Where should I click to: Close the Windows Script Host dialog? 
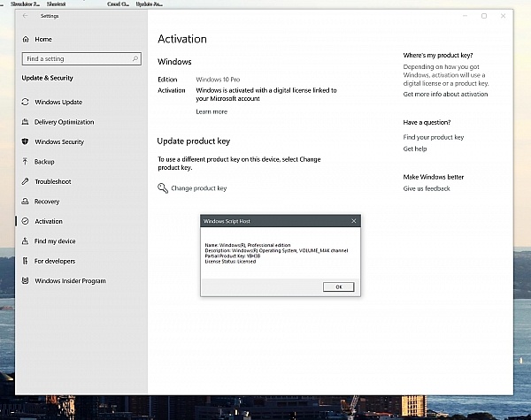click(x=353, y=221)
